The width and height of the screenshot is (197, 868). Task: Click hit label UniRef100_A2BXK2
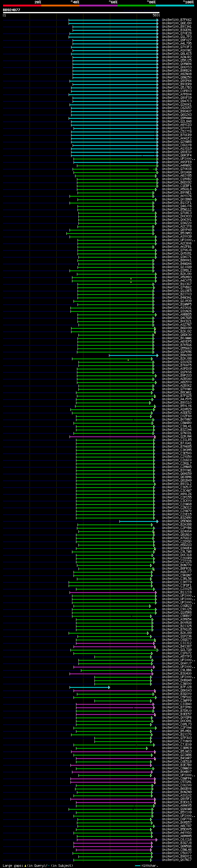(x=177, y=386)
